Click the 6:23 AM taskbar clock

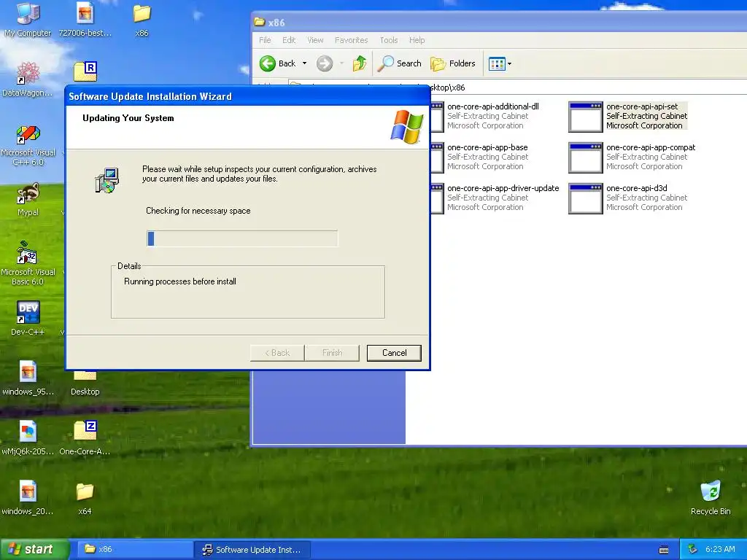pyautogui.click(x=720, y=549)
